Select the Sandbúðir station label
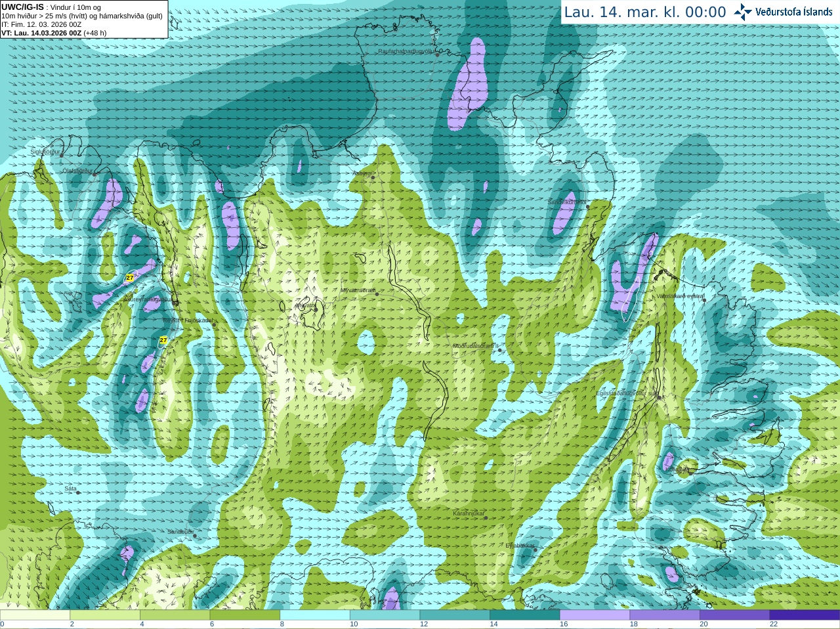 [x=180, y=532]
